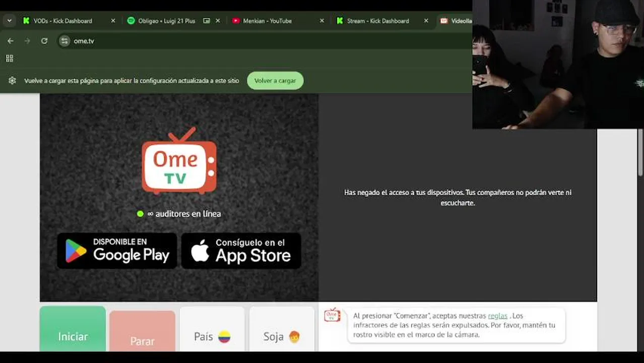The height and width of the screenshot is (363, 644).
Task: Click the Volver a cargar button
Action: pos(275,81)
